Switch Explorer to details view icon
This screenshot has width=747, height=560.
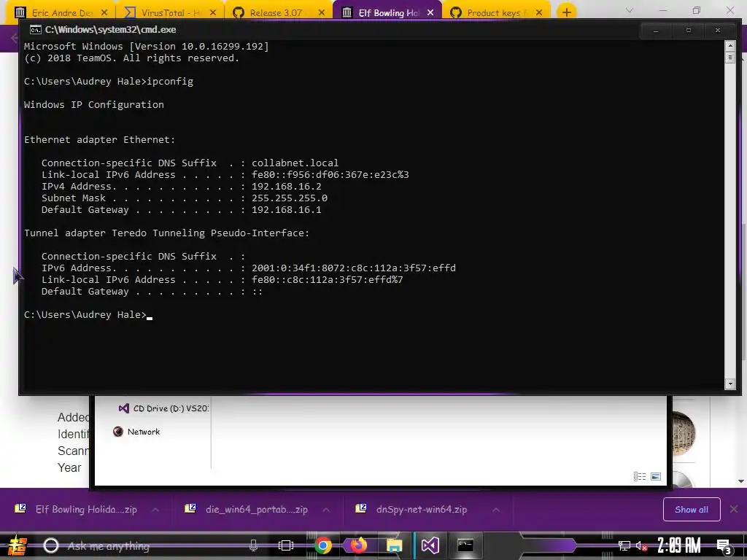coord(640,476)
